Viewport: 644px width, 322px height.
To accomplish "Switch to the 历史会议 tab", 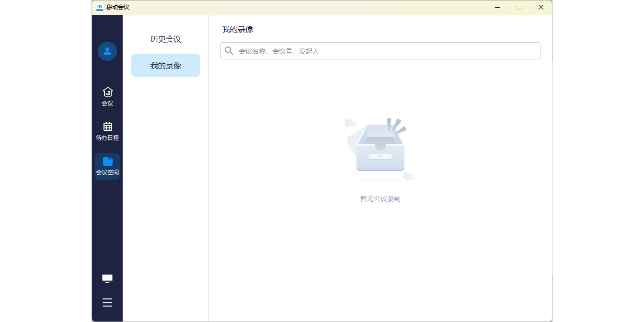I will (x=166, y=39).
